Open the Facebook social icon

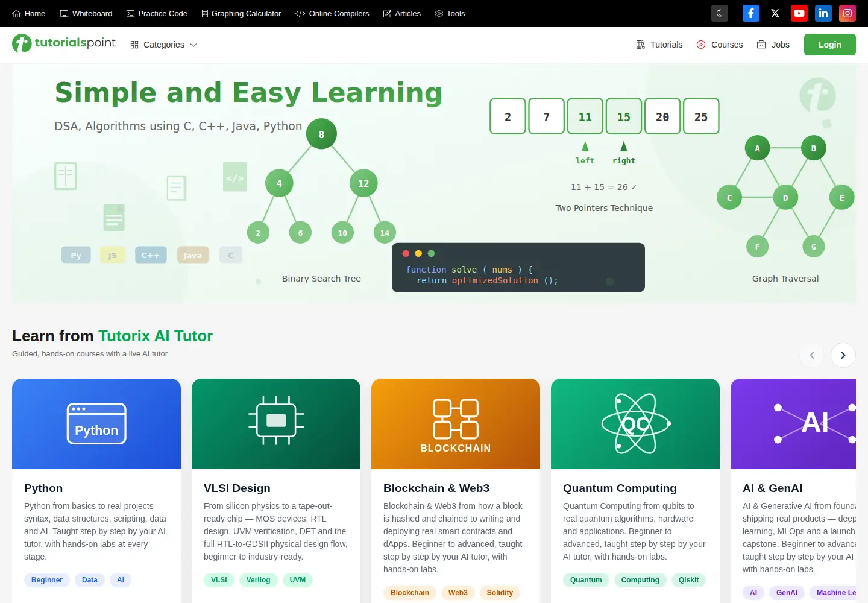(x=751, y=13)
